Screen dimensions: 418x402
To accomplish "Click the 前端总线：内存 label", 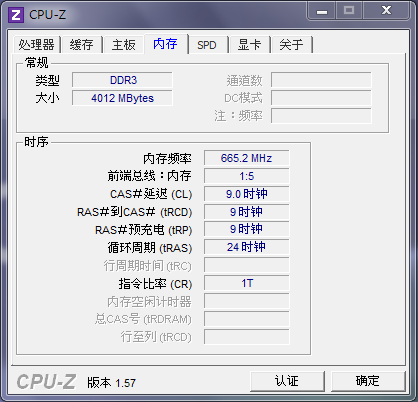I will pyautogui.click(x=149, y=176).
